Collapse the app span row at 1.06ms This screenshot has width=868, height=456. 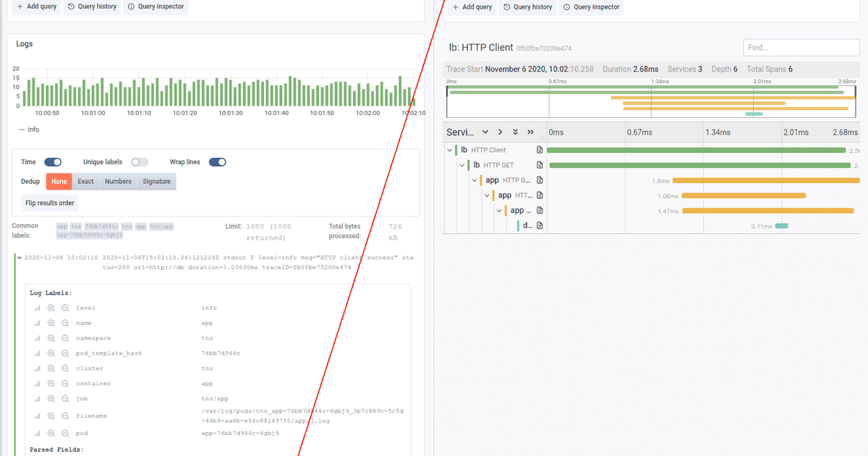pyautogui.click(x=487, y=195)
